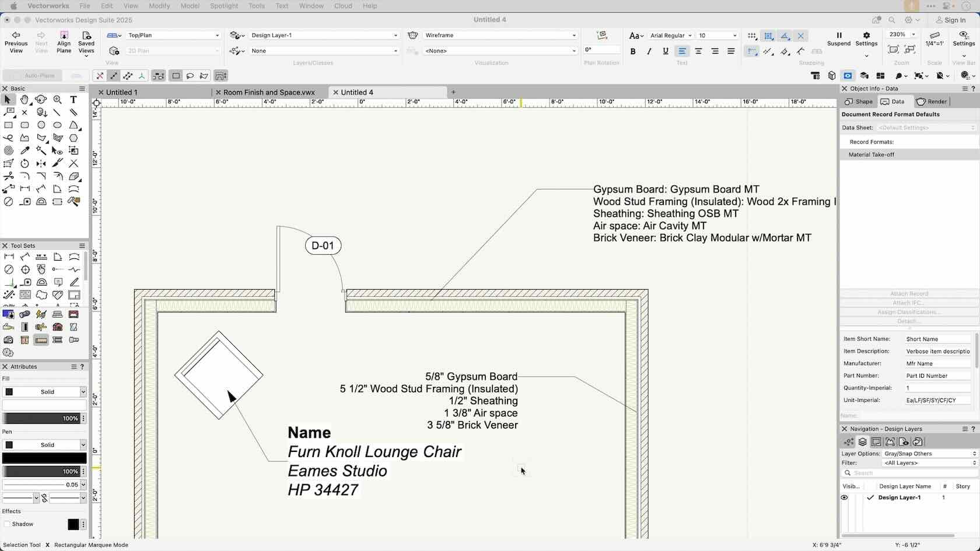Image resolution: width=980 pixels, height=551 pixels.
Task: Enable the Shadow effect checkbox
Action: [7, 524]
